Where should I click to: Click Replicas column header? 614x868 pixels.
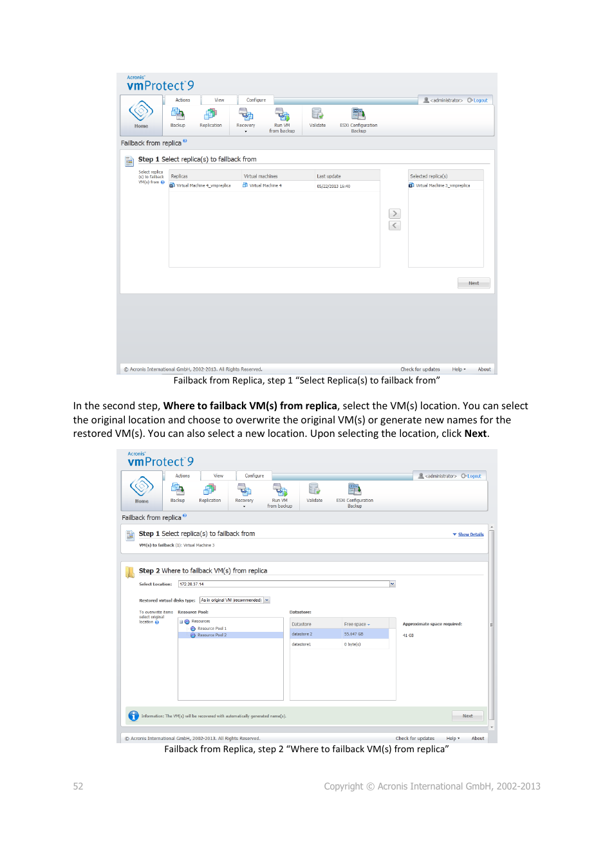(205, 176)
